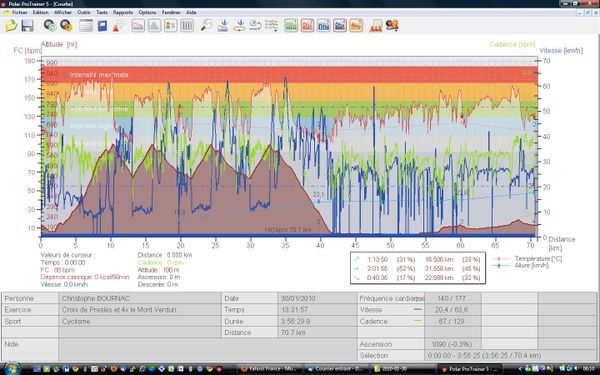The height and width of the screenshot is (375, 600).
Task: Click the Sélection range value cell
Action: click(x=510, y=355)
